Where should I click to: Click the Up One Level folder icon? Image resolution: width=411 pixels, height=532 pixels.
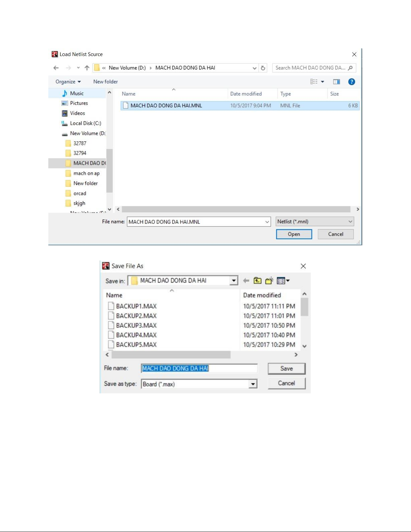coord(257,281)
